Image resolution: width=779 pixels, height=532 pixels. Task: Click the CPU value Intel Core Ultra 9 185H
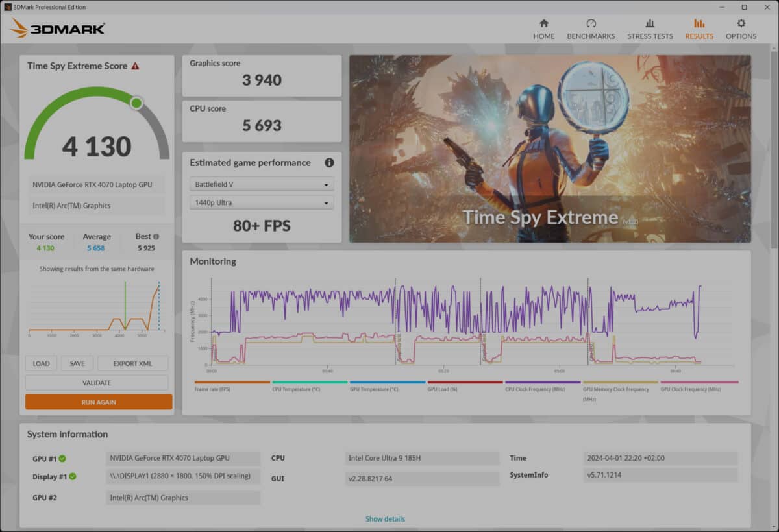pyautogui.click(x=422, y=459)
